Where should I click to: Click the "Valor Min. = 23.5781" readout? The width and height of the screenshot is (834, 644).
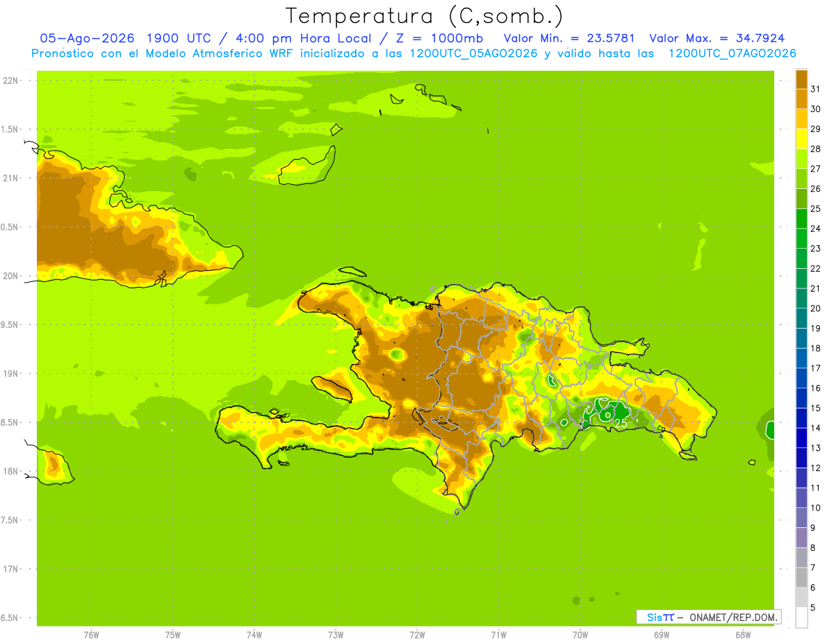[569, 38]
